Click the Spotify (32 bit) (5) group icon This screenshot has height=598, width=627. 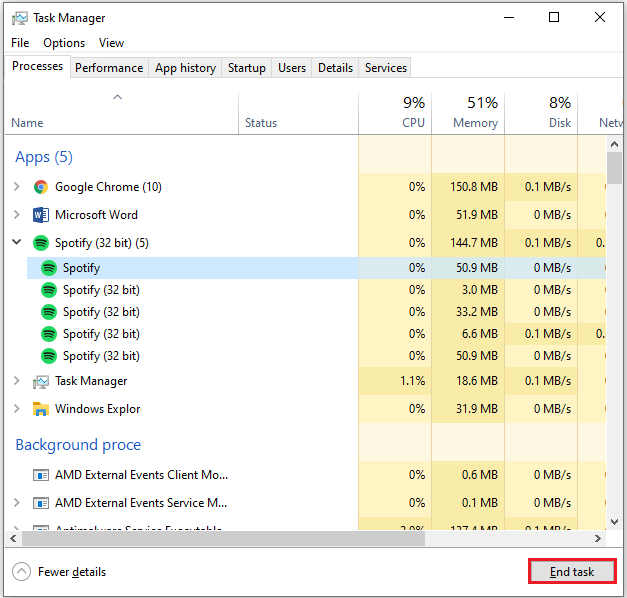click(41, 243)
